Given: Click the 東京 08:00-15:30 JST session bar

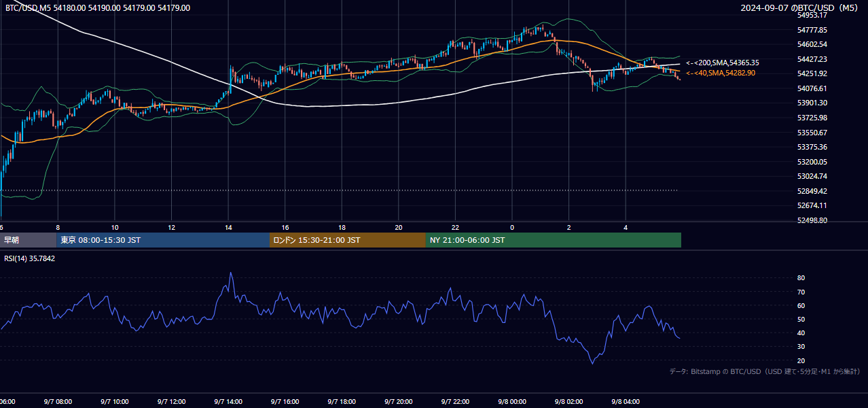Looking at the screenshot, I should click(x=163, y=240).
